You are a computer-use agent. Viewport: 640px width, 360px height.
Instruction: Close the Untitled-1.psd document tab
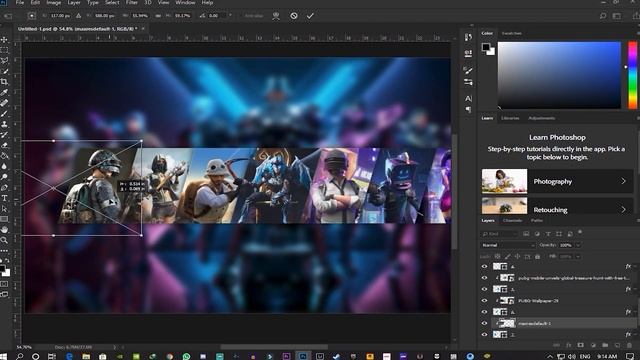pos(143,29)
